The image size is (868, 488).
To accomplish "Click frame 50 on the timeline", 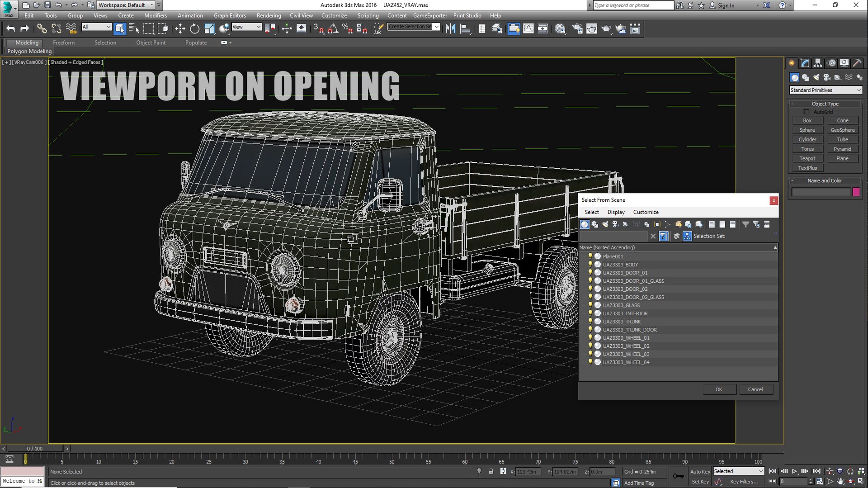I will tap(392, 459).
